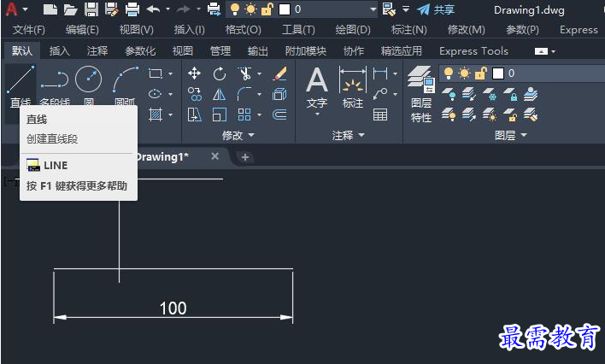605x364 pixels.
Task: Click the Plot printer icon
Action: tap(132, 9)
